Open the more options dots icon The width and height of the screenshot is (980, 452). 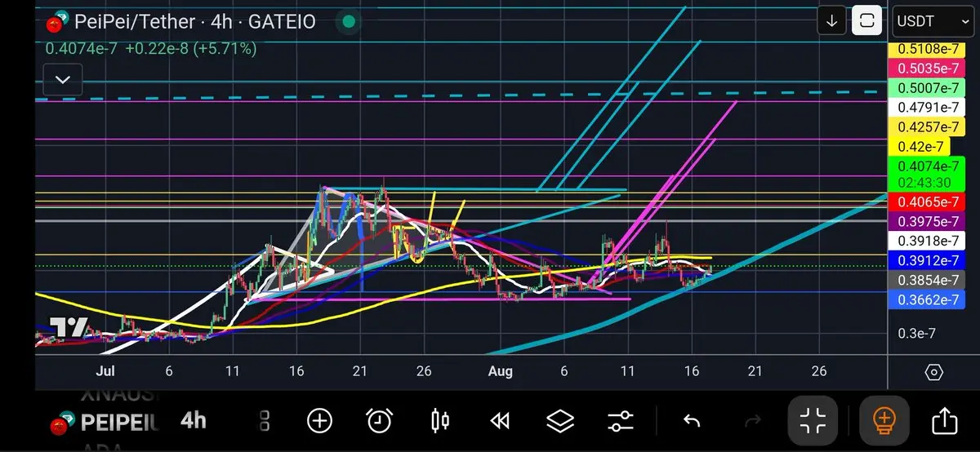click(x=264, y=421)
